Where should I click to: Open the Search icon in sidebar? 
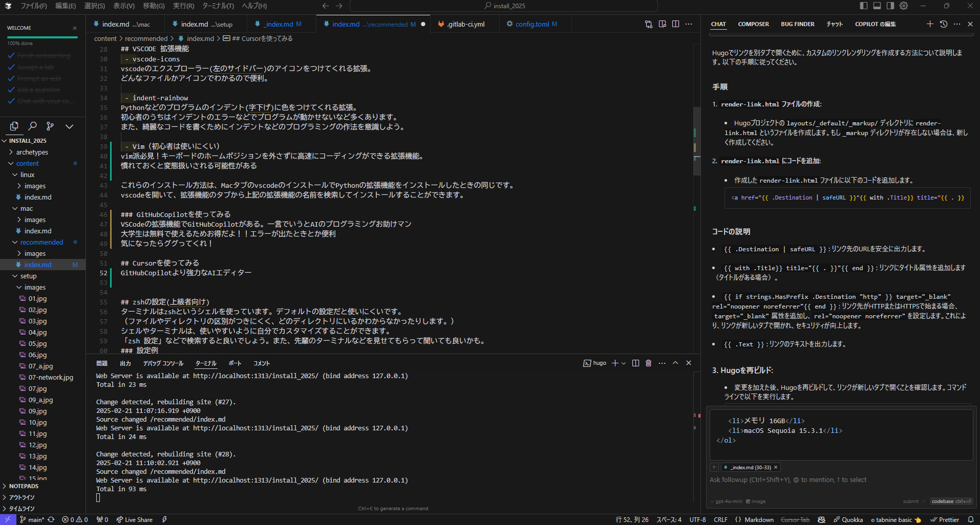[32, 126]
